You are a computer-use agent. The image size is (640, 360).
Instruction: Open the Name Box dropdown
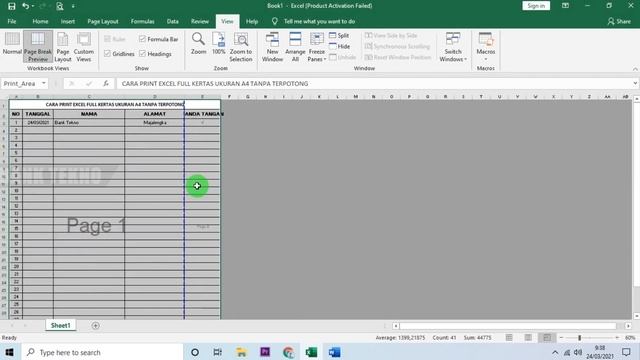[x=44, y=83]
